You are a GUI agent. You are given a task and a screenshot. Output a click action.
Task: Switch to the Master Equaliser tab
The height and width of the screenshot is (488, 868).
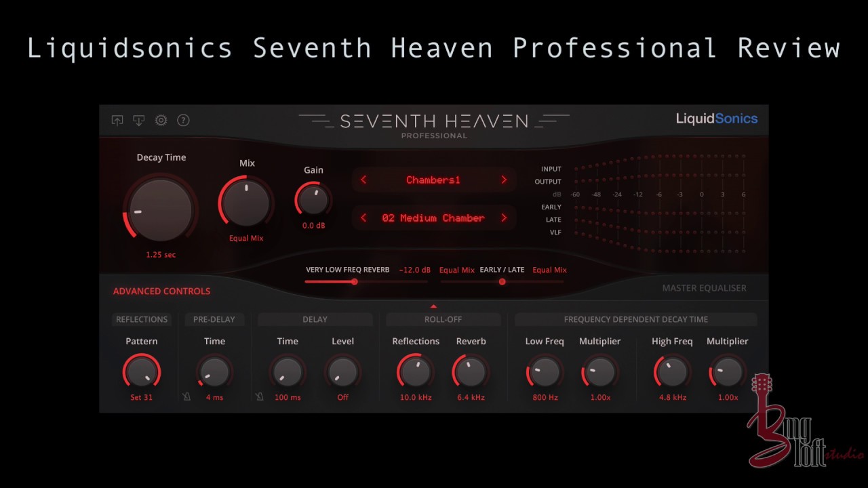704,288
